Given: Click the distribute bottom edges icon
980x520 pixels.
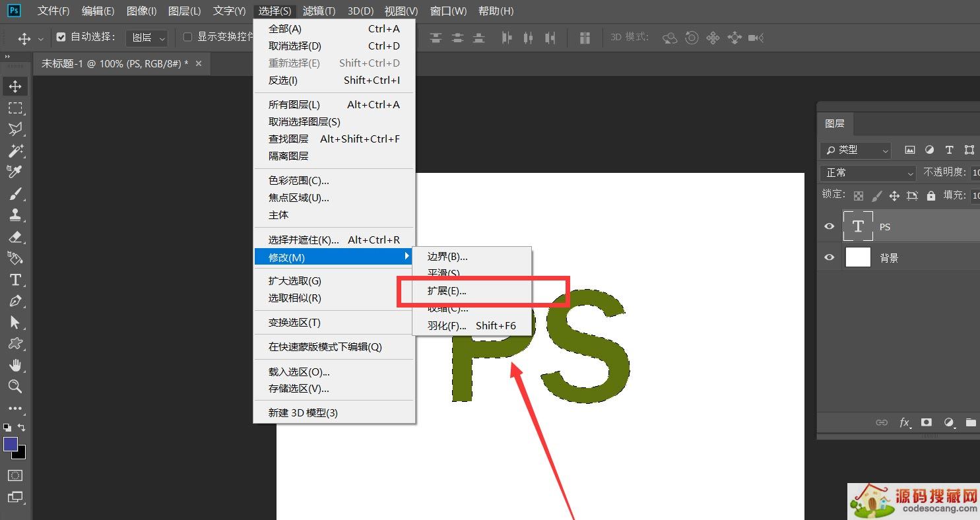Looking at the screenshot, I should (x=479, y=38).
